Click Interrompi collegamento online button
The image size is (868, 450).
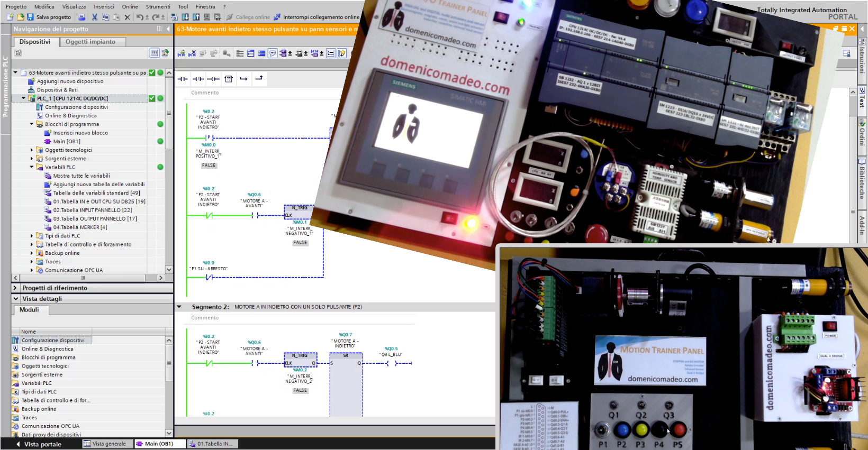pyautogui.click(x=317, y=17)
